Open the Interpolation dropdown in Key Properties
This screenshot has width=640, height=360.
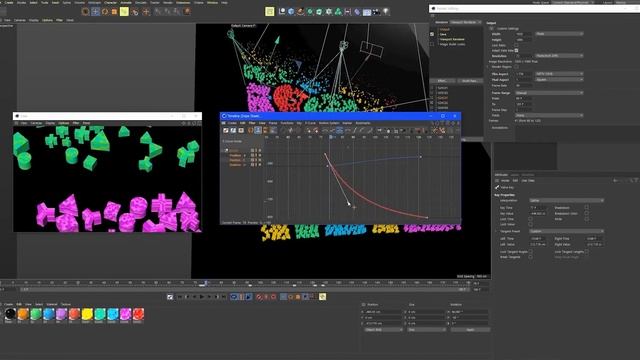coord(567,200)
